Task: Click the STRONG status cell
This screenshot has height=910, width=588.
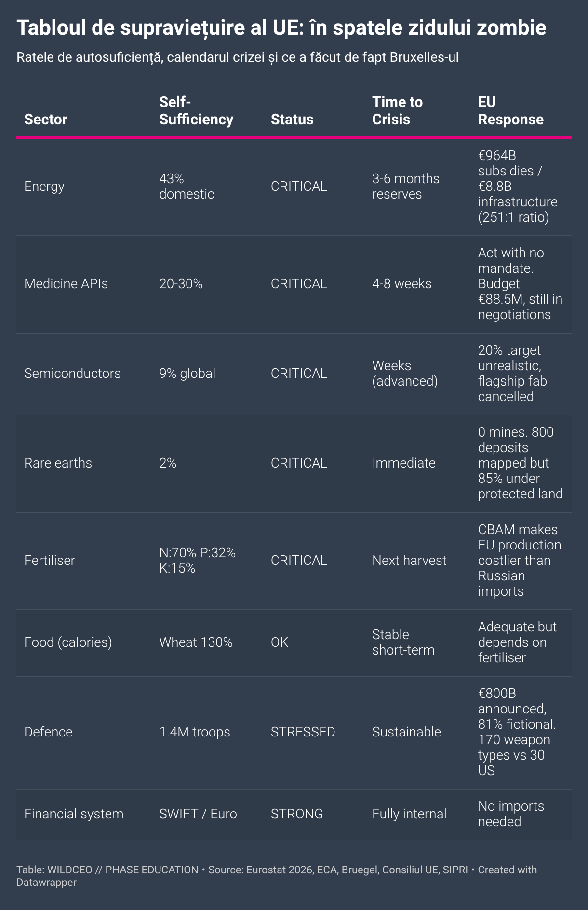Action: [297, 814]
